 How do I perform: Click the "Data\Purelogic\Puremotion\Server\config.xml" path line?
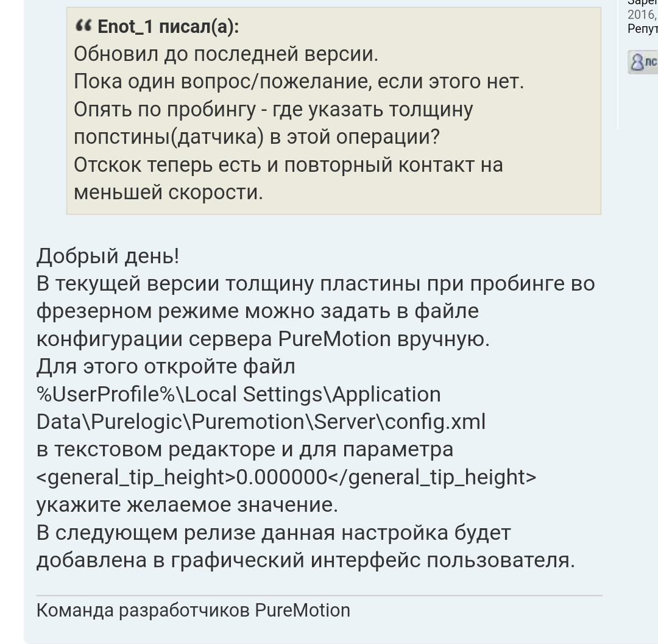pyautogui.click(x=261, y=422)
